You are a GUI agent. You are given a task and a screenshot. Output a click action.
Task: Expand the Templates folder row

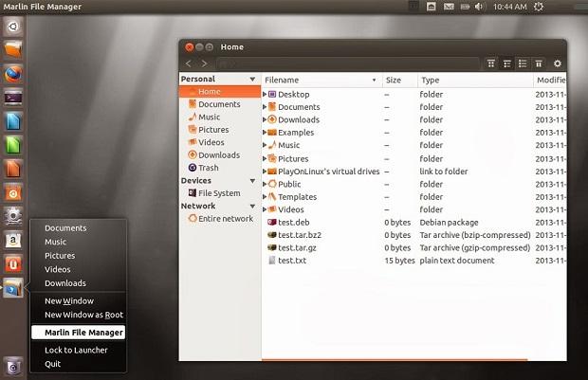(265, 197)
